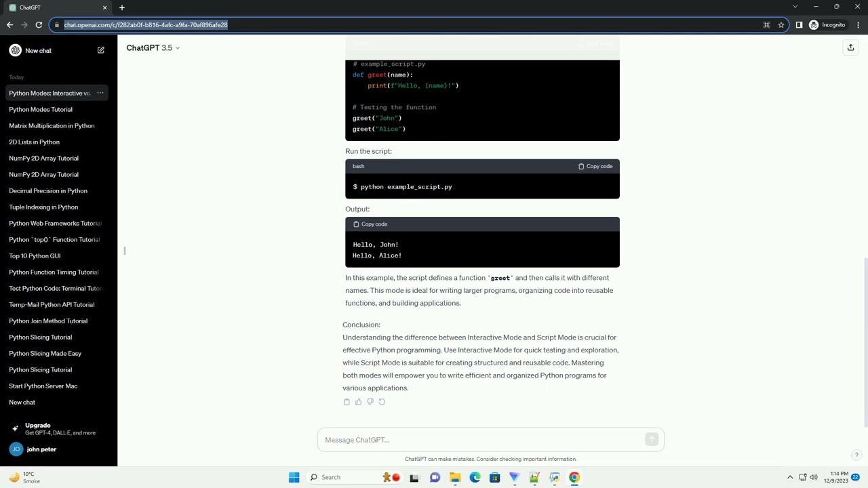Click Copy code on the bash block
Viewport: 868px width, 488px height.
(x=595, y=166)
